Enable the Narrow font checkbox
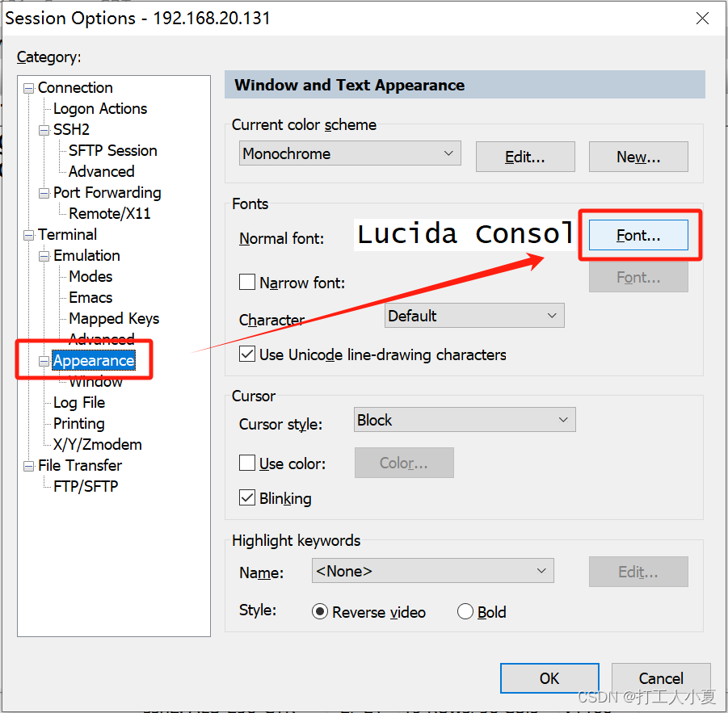The image size is (728, 713). click(x=246, y=282)
